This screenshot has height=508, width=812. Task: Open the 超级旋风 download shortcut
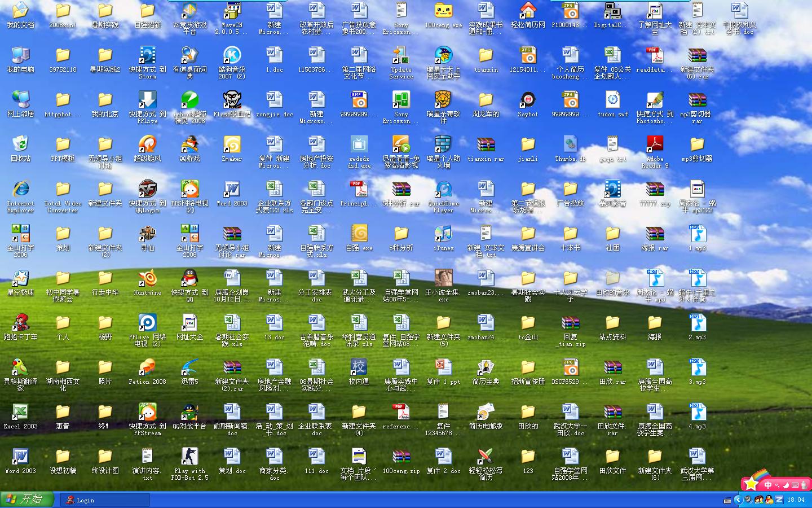coord(147,148)
